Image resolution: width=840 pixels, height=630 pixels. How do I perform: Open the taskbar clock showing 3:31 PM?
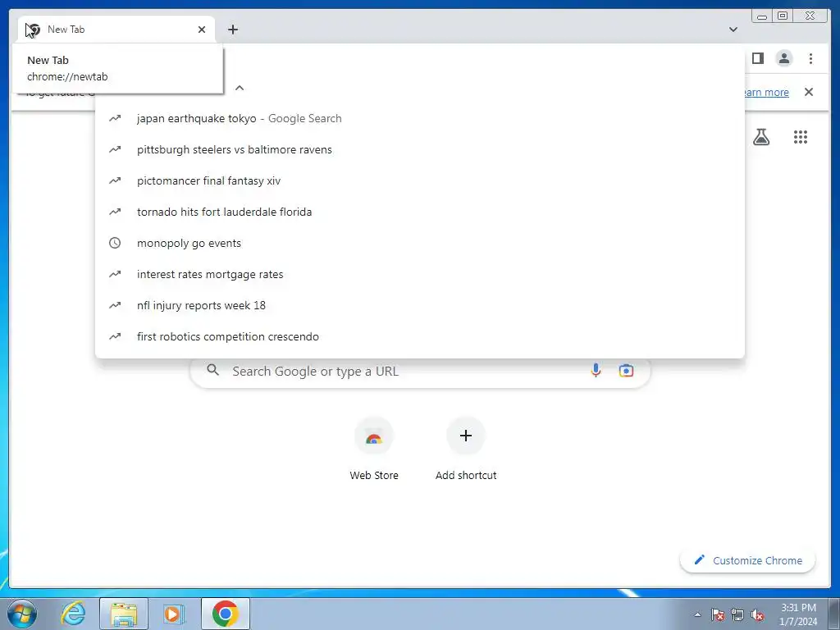(798, 614)
